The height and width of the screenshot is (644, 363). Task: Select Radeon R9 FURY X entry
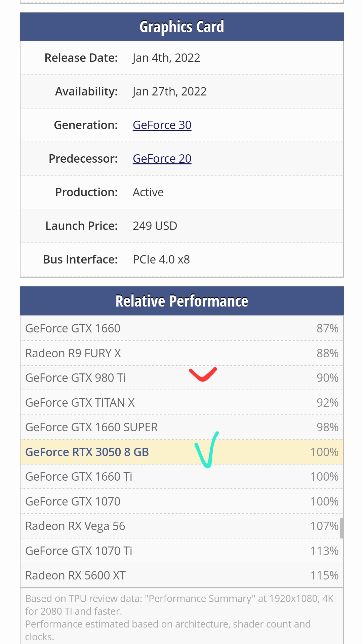pyautogui.click(x=73, y=353)
